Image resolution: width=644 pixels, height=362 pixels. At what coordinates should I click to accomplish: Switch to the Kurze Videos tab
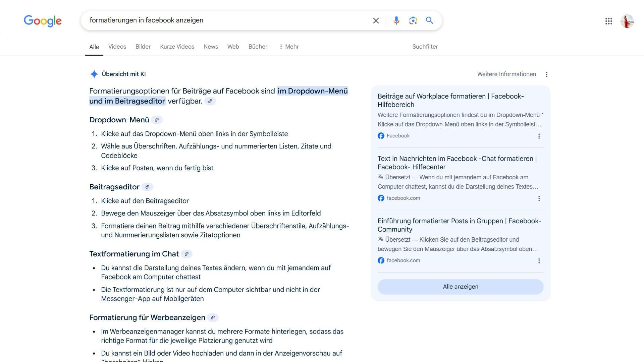[x=177, y=47]
